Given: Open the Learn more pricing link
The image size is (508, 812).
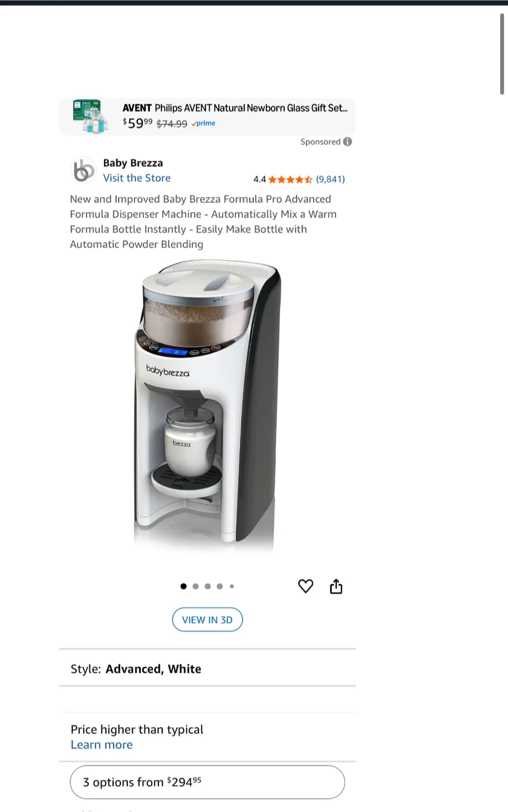Looking at the screenshot, I should pos(102,745).
